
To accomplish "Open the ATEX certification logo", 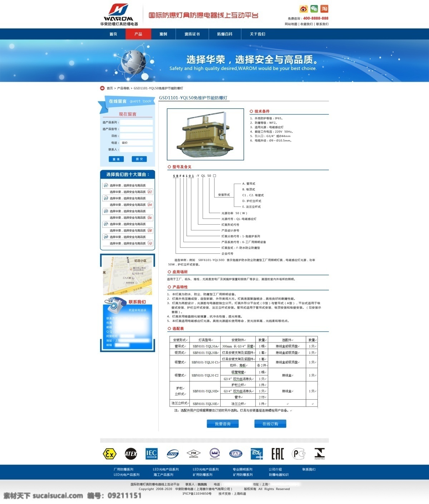I will coord(131,454).
